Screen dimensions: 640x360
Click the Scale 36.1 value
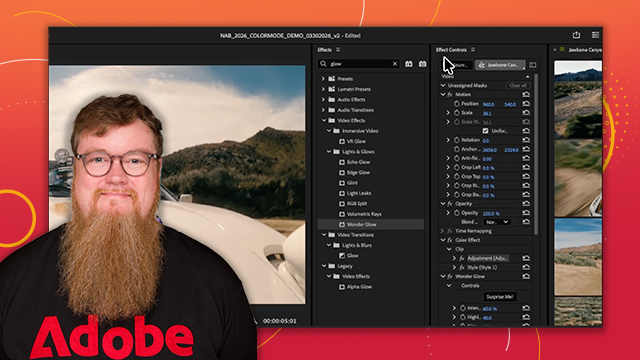click(487, 113)
